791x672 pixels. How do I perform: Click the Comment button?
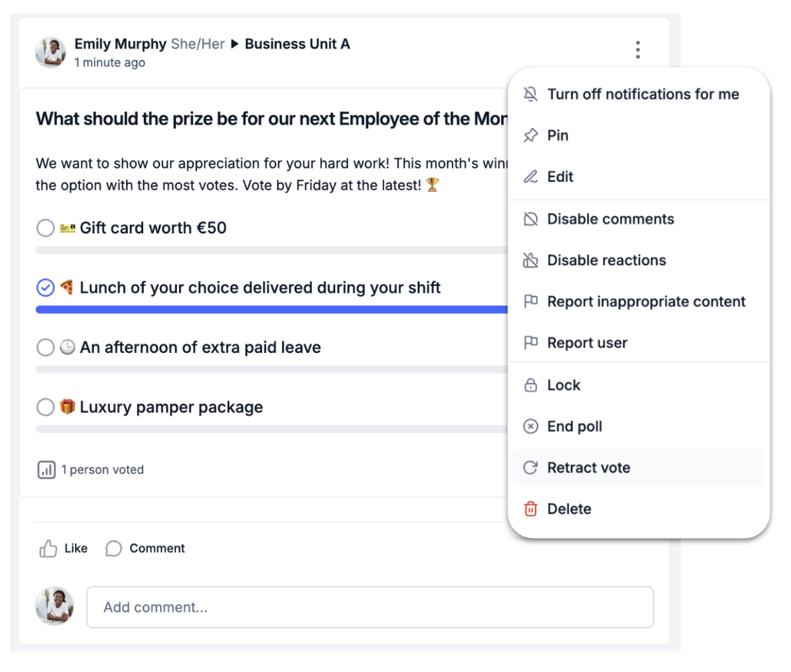tap(145, 548)
